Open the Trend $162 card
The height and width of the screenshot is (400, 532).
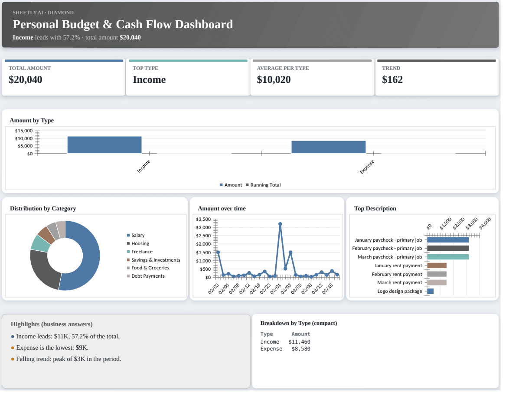tap(437, 77)
